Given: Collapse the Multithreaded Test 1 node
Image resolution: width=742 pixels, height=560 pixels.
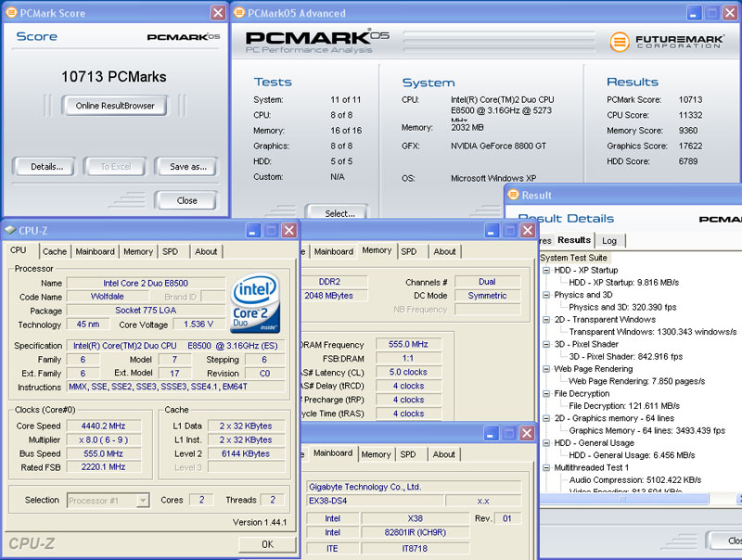Looking at the screenshot, I should click(546, 467).
